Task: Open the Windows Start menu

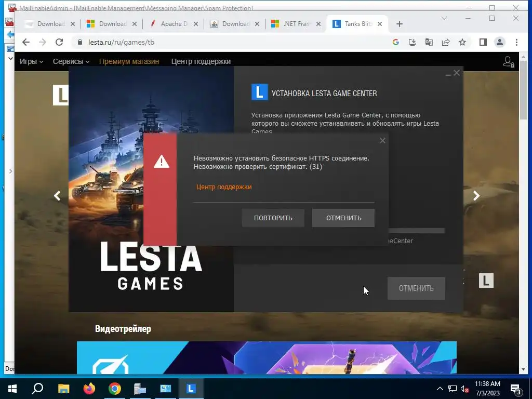Action: coord(12,389)
